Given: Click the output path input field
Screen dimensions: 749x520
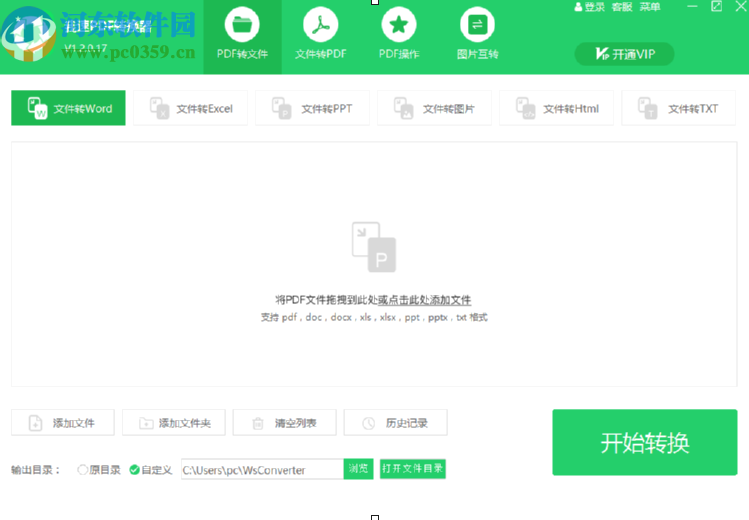Looking at the screenshot, I should tap(262, 469).
